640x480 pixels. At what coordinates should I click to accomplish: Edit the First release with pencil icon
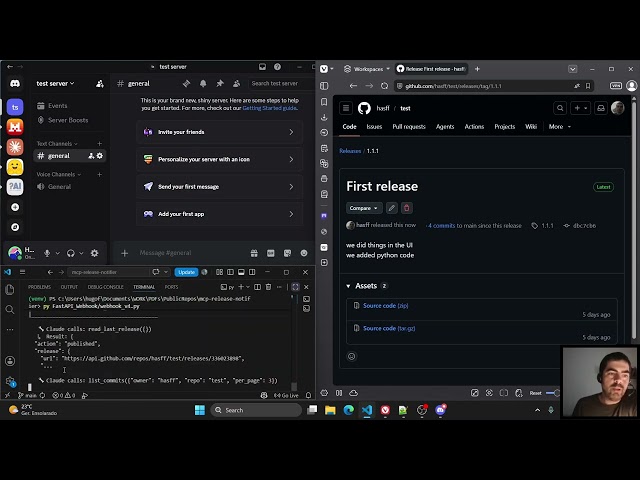pyautogui.click(x=391, y=208)
